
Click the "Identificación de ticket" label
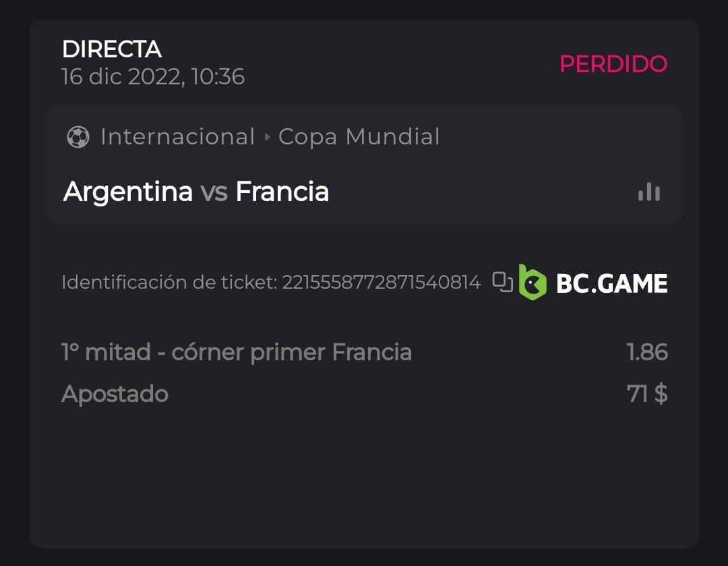pyautogui.click(x=169, y=282)
